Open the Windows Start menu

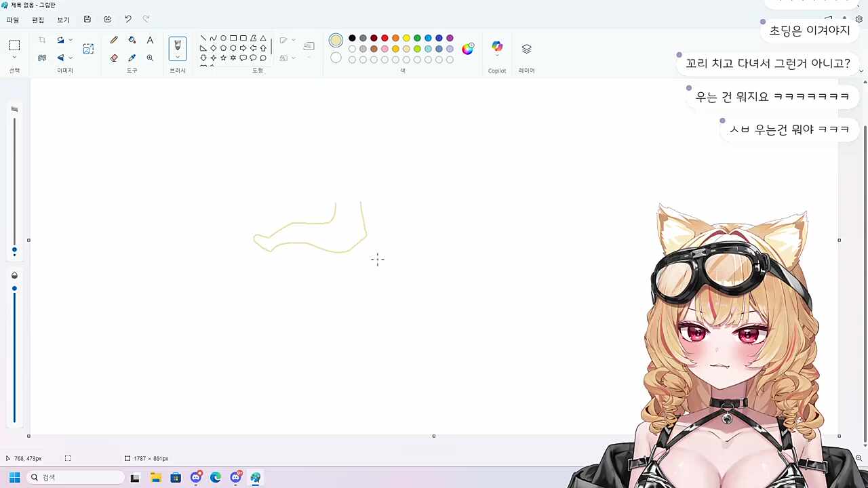pos(14,477)
